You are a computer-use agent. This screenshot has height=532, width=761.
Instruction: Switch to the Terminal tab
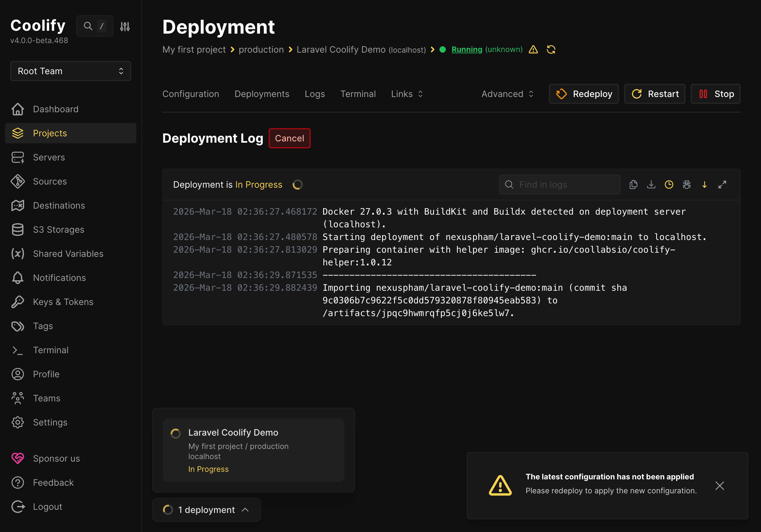358,94
